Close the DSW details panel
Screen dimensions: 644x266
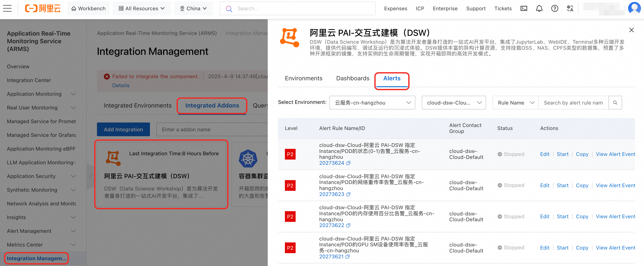pos(631,30)
